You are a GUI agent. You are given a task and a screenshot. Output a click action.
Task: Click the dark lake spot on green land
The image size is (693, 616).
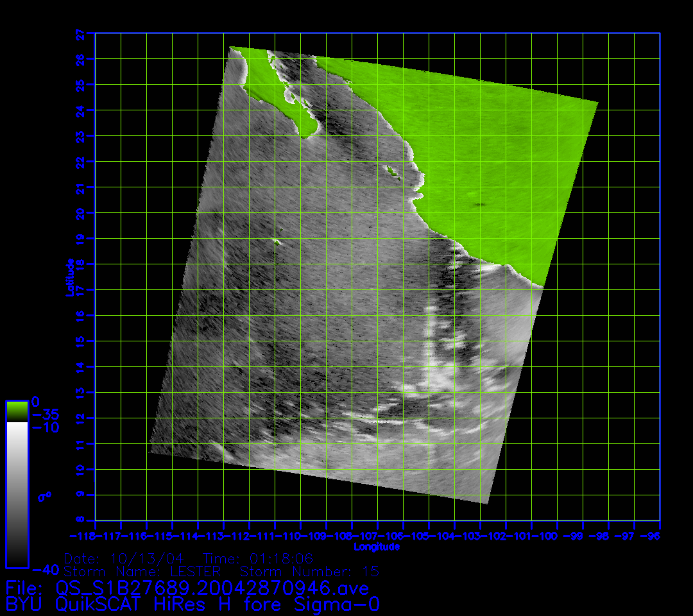coord(479,205)
